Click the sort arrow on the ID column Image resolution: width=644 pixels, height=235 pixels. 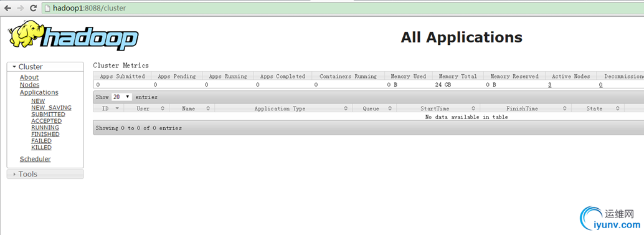click(117, 108)
